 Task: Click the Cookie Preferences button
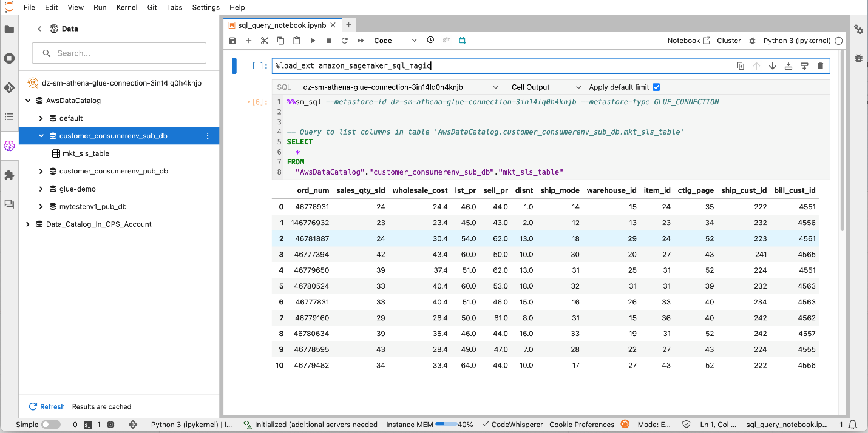click(x=581, y=425)
